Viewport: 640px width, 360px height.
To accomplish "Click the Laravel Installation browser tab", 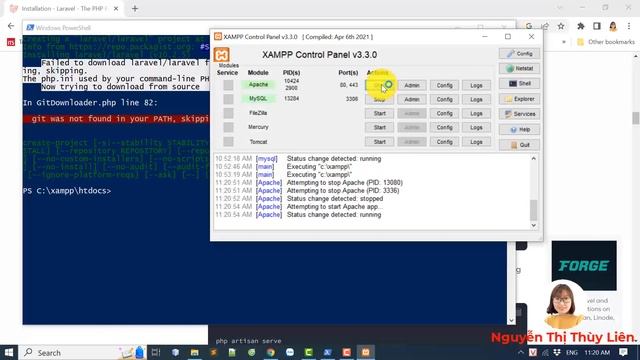I will click(x=63, y=8).
